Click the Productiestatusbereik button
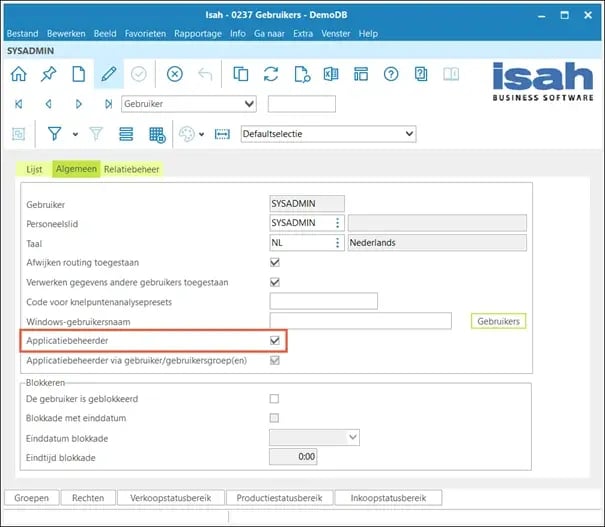Screen dimensions: 605x527 (x=279, y=498)
